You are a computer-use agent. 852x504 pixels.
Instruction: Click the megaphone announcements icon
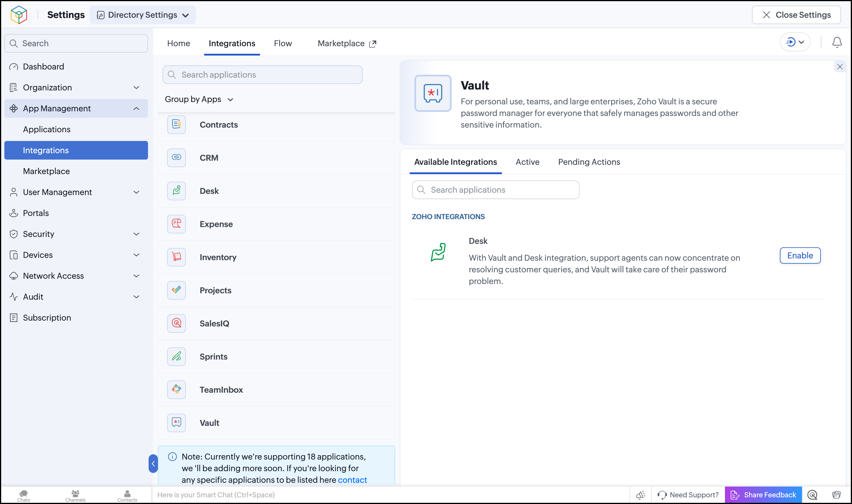(640, 495)
